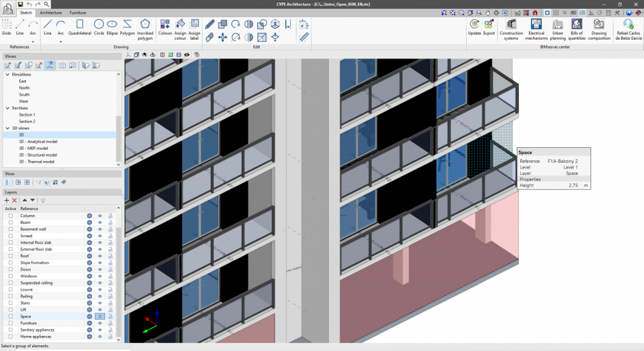Click the Grids reference tool
The image size is (644, 351).
[x=6, y=28]
